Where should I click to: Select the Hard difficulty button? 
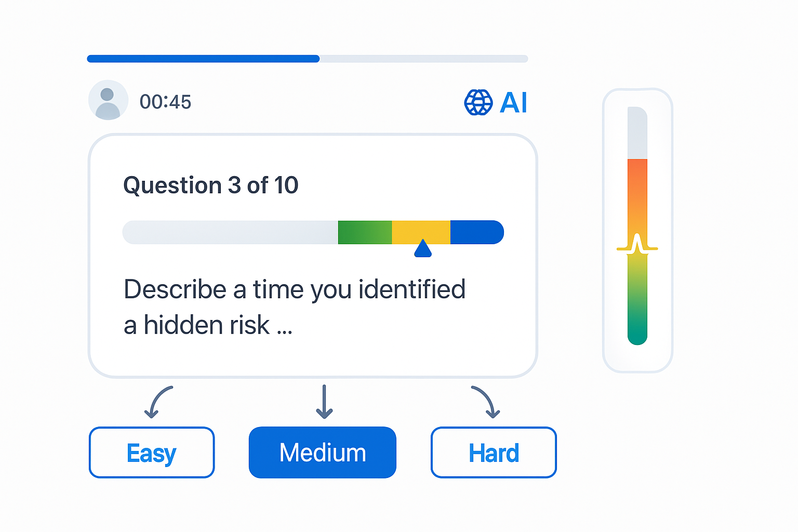[494, 453]
